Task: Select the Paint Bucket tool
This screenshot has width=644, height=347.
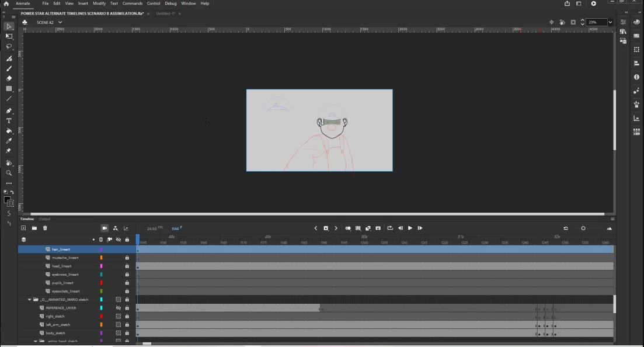Action: coord(9,131)
